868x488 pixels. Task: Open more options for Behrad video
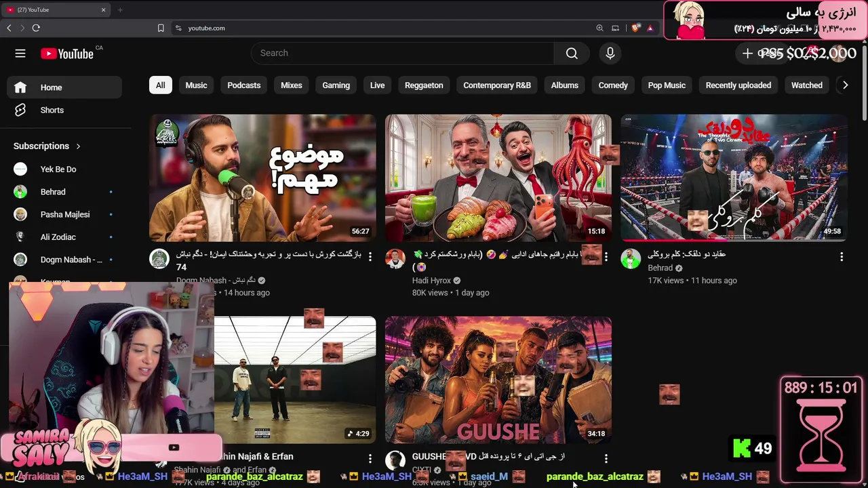(x=842, y=257)
